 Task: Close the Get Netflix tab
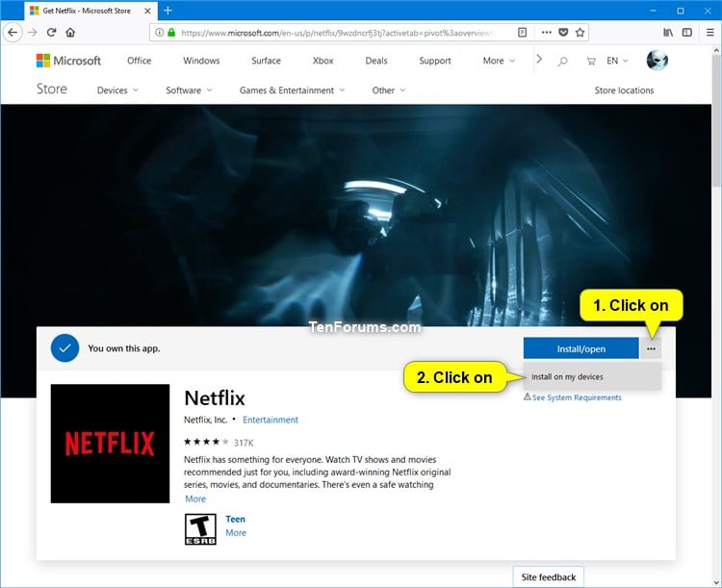point(147,11)
